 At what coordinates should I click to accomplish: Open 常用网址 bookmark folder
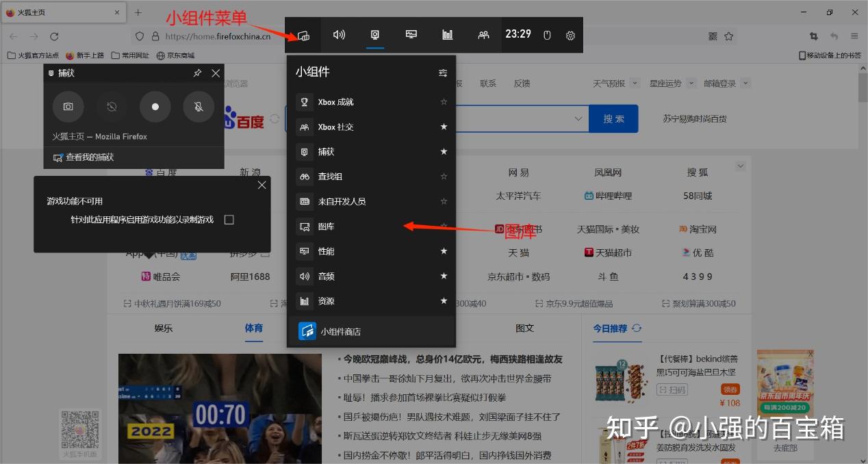(130, 55)
